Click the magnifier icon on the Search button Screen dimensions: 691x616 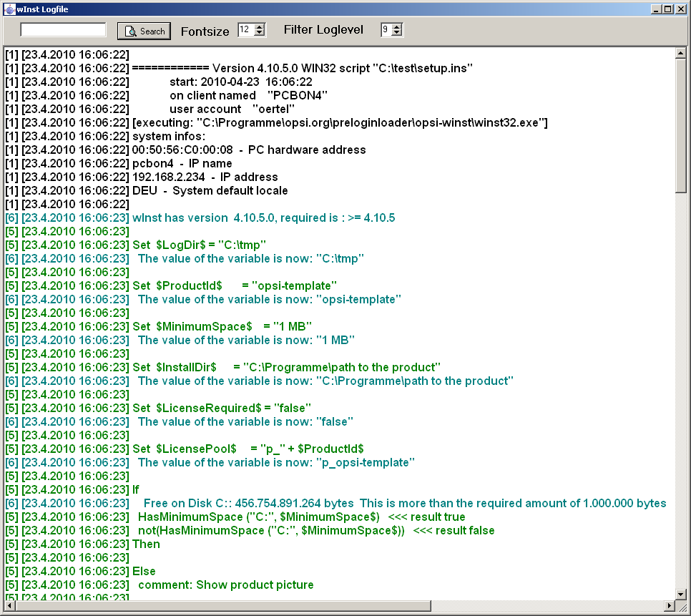[x=129, y=30]
